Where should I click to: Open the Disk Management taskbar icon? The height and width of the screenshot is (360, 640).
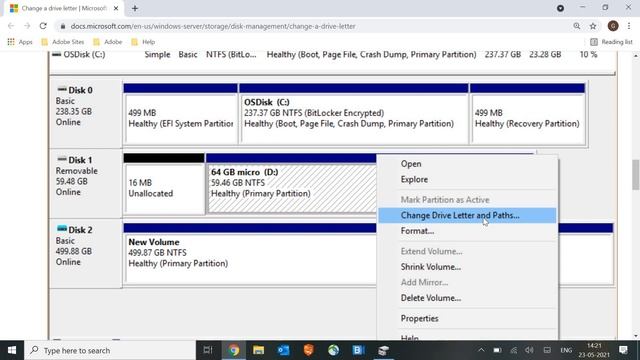383,350
